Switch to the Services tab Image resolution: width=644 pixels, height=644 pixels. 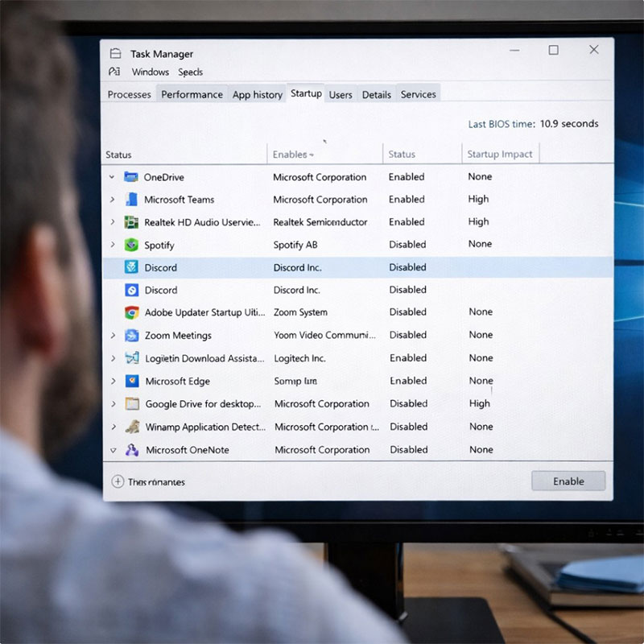click(x=418, y=94)
